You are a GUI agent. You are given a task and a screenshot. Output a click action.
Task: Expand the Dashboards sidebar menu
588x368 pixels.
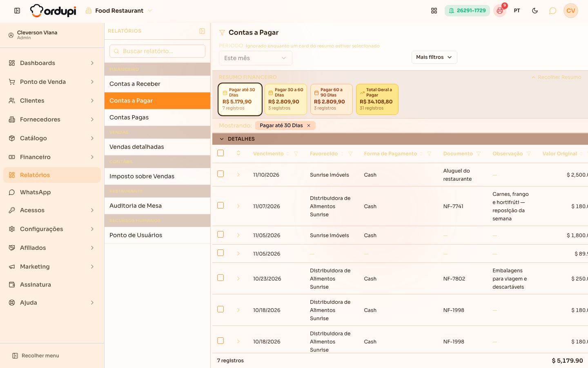tap(52, 63)
